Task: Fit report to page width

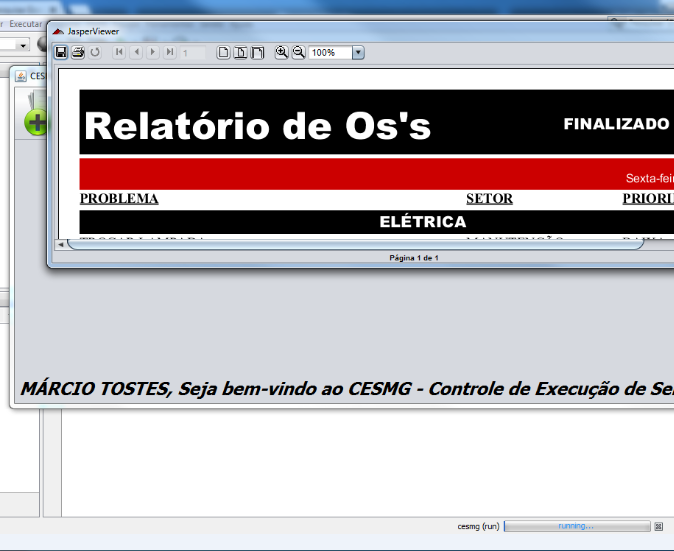Action: click(257, 52)
